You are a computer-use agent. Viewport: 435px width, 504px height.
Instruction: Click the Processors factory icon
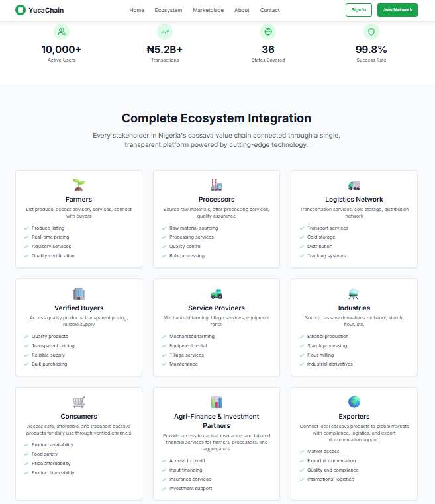217,185
